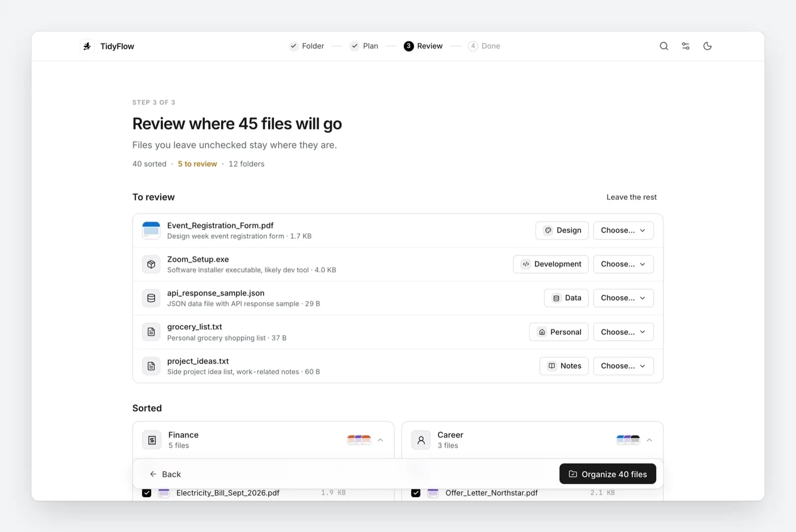Click the Offer_Letter_Northstar.pdf file name
The height and width of the screenshot is (532, 796).
pyautogui.click(x=492, y=493)
